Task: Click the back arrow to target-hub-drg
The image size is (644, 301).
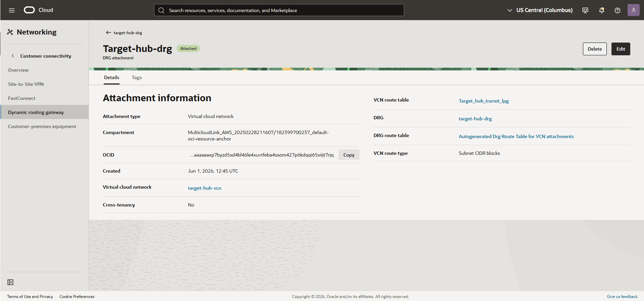Action: 108,33
